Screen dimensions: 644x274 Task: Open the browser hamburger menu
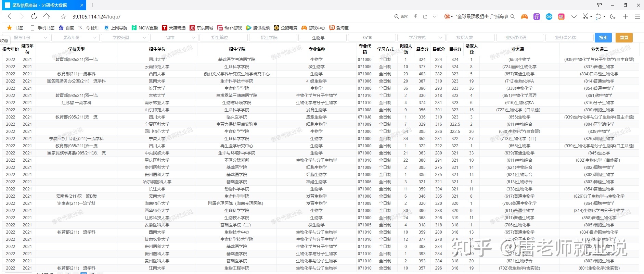[x=637, y=16]
